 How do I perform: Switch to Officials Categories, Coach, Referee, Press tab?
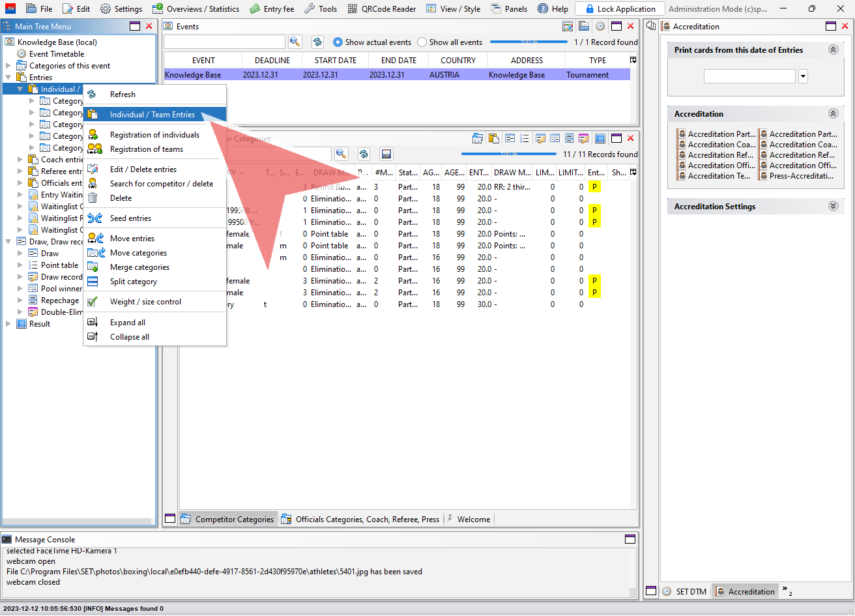pos(367,520)
